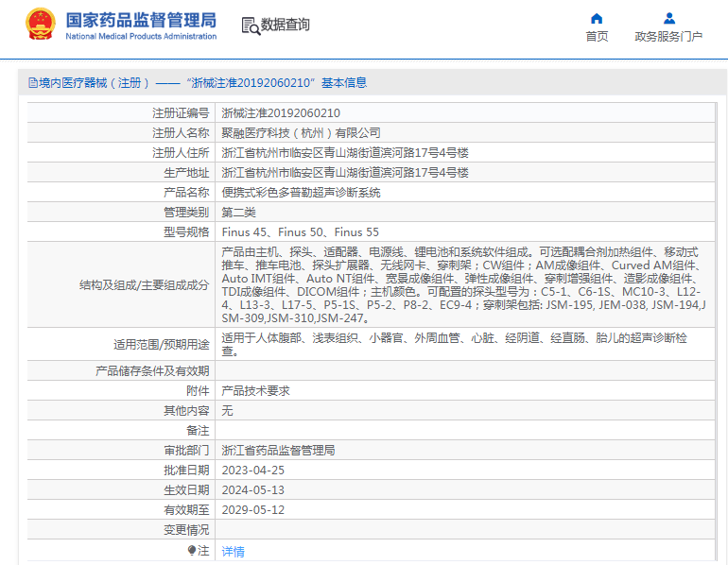The width and height of the screenshot is (728, 565).
Task: Click the 产品储存条件及有效期 label
Action: click(x=152, y=371)
